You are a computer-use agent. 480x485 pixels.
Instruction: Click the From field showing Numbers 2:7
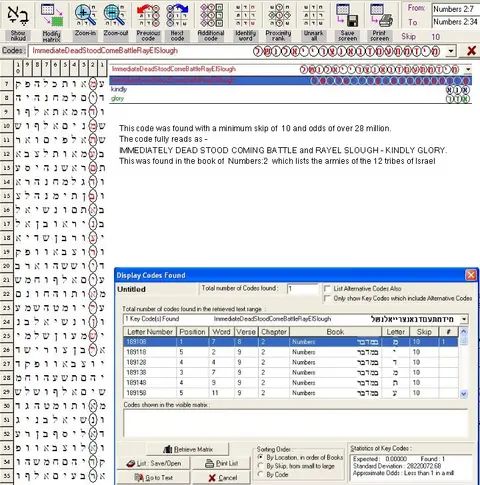[456, 9]
